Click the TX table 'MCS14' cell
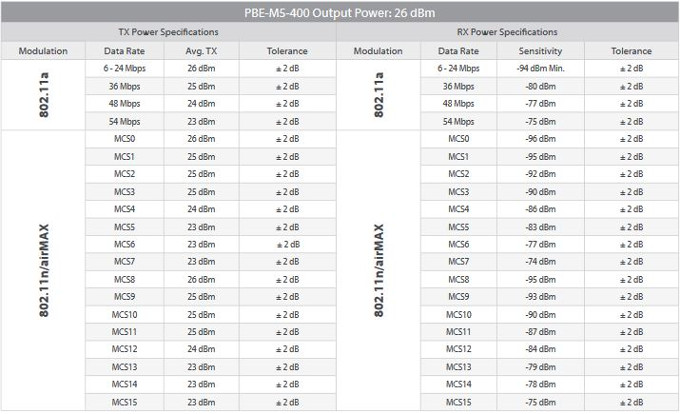 [124, 384]
